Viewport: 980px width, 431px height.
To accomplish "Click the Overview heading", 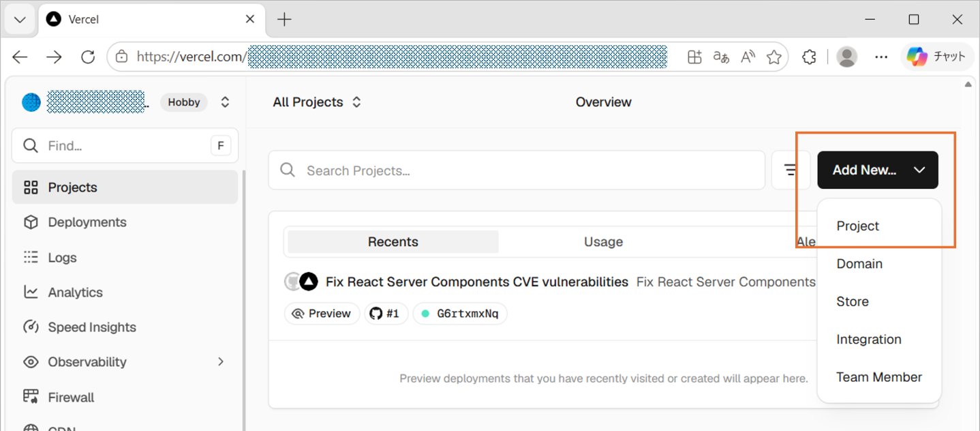I will point(603,102).
